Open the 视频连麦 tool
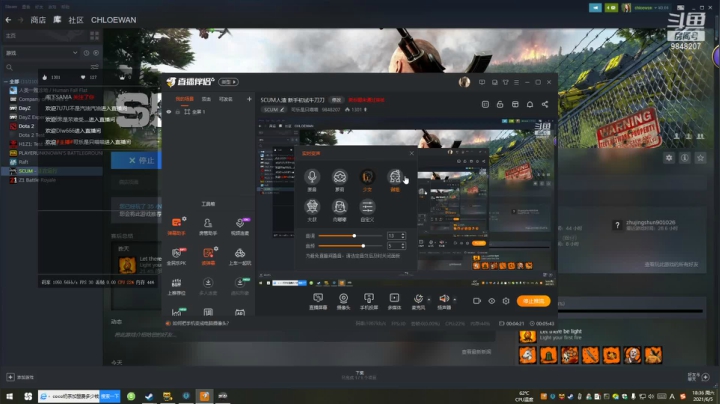 tap(240, 226)
